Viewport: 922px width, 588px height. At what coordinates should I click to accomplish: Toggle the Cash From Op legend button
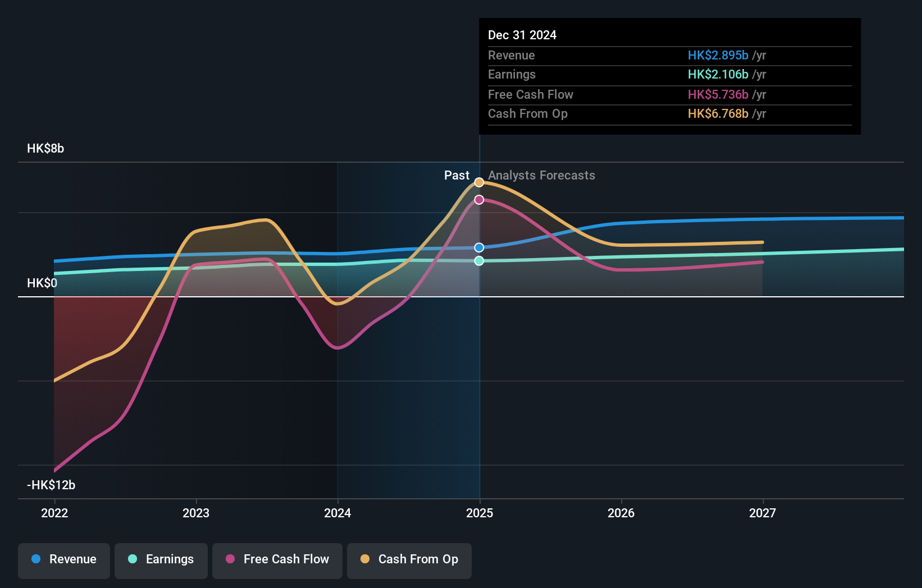(x=409, y=561)
